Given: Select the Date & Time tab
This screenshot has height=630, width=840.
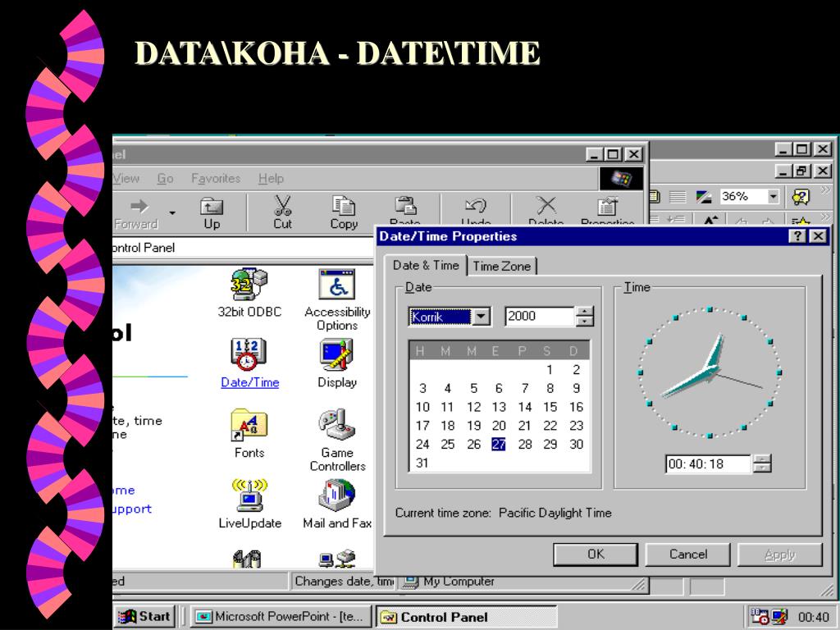Looking at the screenshot, I should point(426,265).
